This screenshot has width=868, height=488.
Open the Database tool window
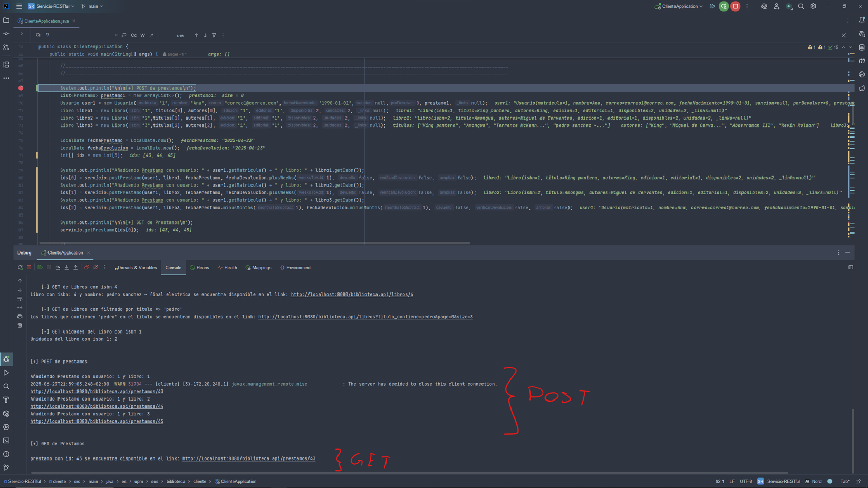coord(862,47)
